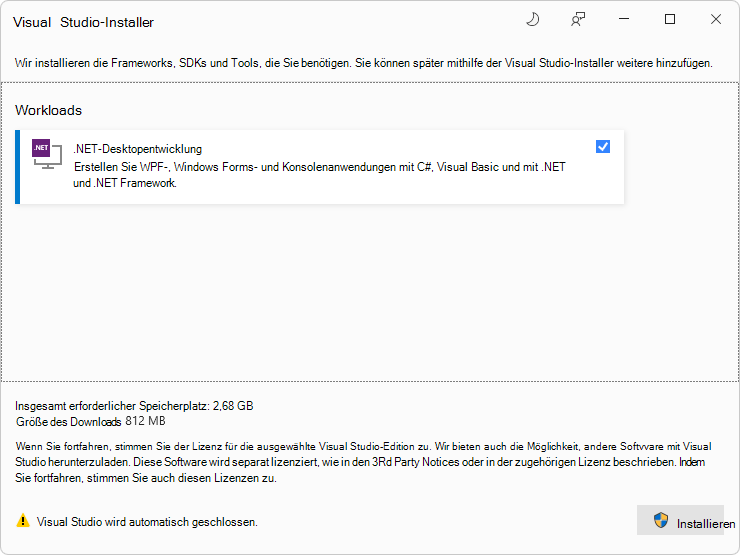Open the send feedback icon

[578, 19]
